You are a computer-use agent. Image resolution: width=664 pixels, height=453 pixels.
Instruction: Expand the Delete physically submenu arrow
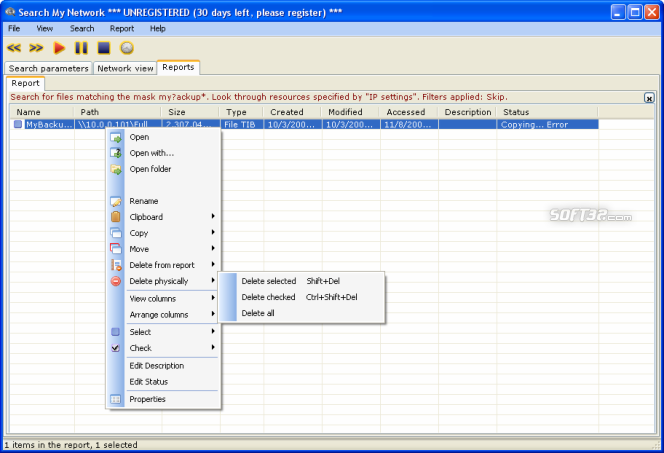pyautogui.click(x=213, y=280)
